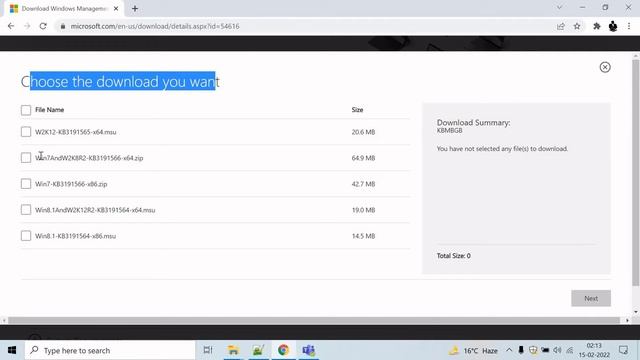
Task: Click the 20.6 MB size value
Action: pos(363,132)
